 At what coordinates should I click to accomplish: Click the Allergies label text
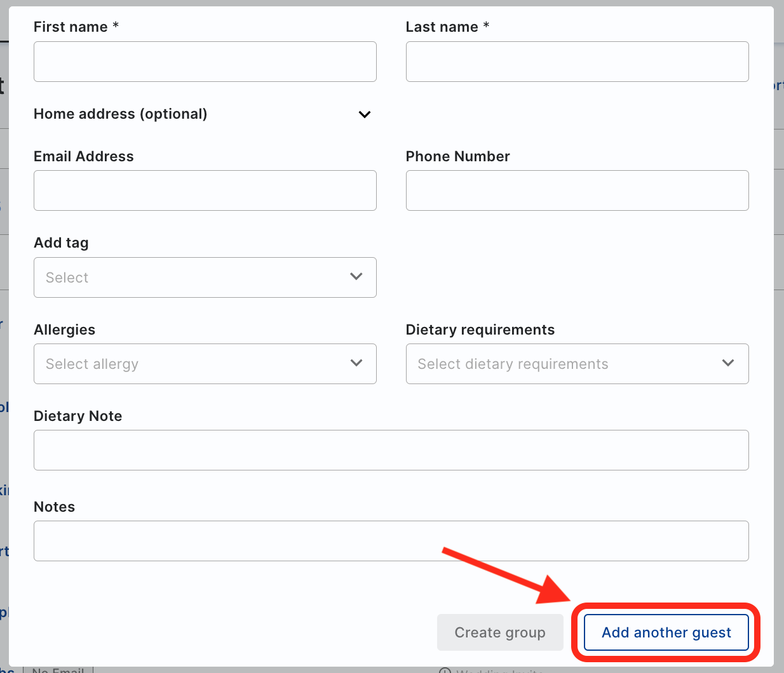[64, 330]
